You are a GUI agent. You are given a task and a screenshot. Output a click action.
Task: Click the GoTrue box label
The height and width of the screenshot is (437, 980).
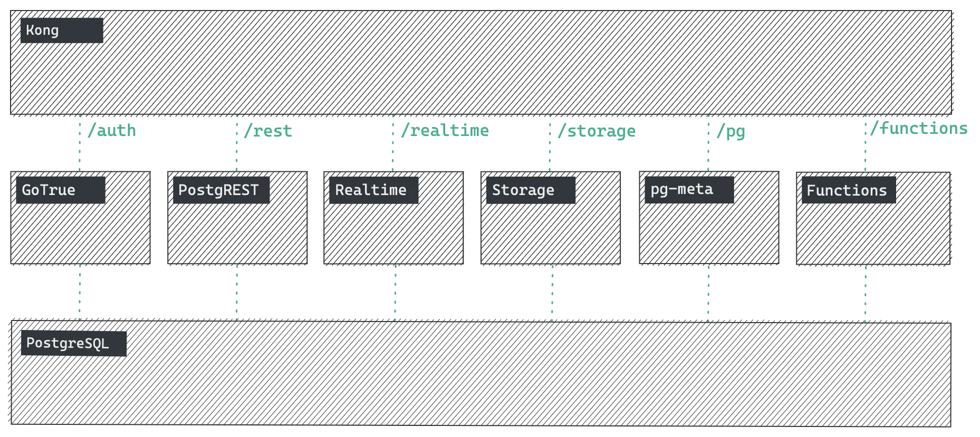tap(61, 190)
